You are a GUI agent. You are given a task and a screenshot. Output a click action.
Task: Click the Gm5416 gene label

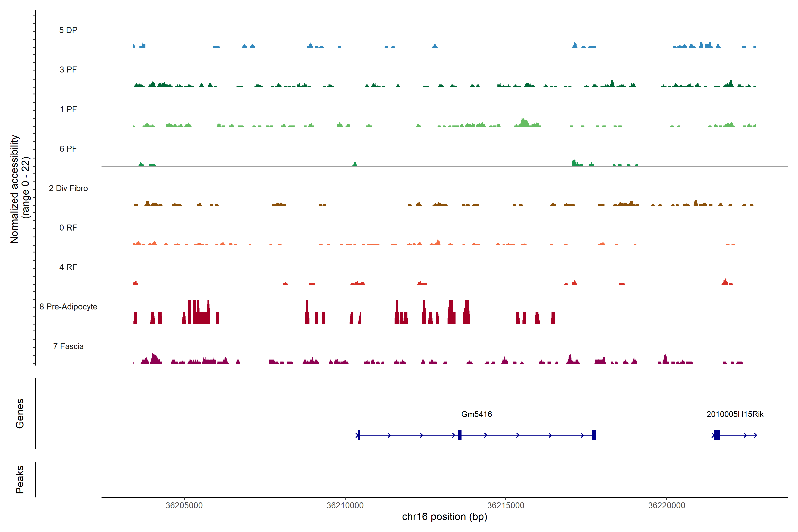tap(476, 414)
